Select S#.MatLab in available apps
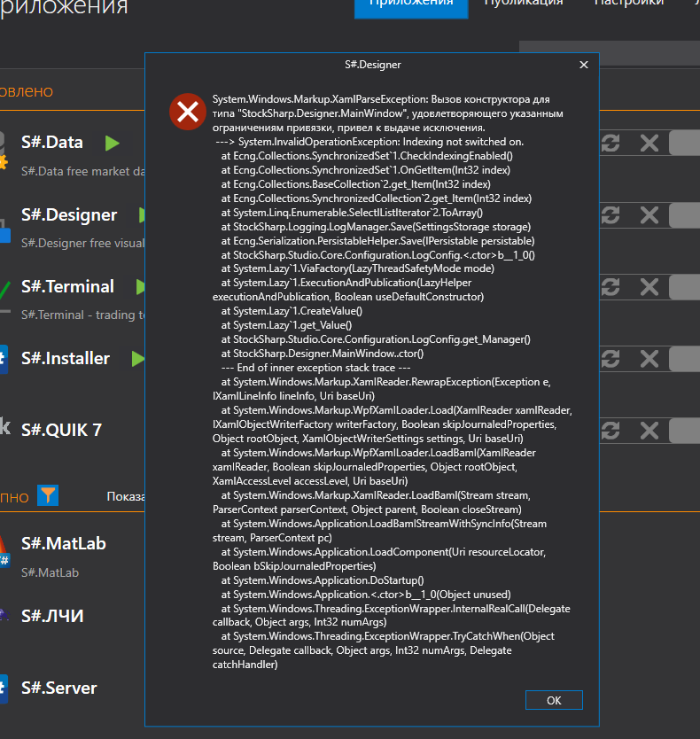The height and width of the screenshot is (739, 700). tap(64, 544)
